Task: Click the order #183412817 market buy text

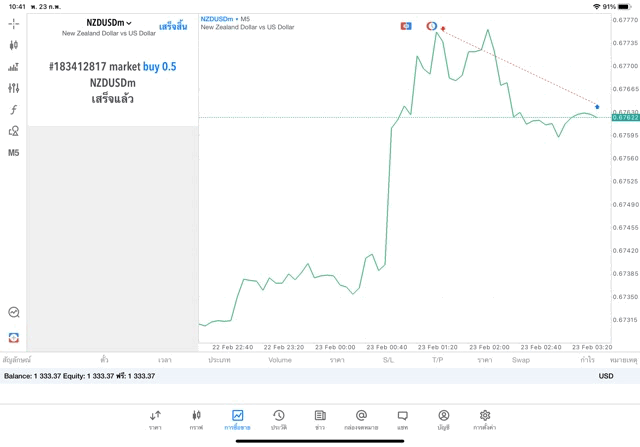Action: tap(113, 67)
